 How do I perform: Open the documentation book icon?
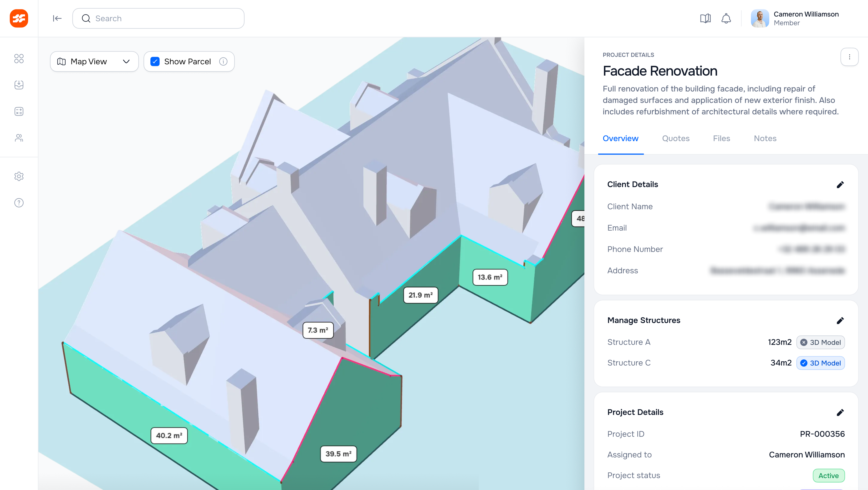pyautogui.click(x=705, y=19)
